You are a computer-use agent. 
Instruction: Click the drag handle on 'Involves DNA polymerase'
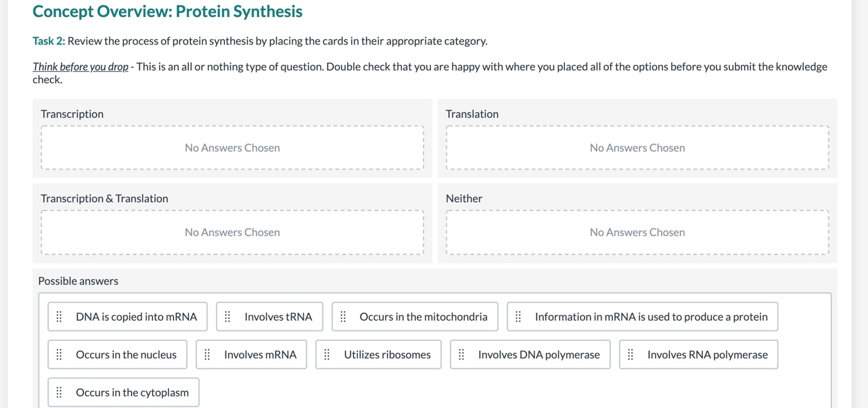click(461, 354)
